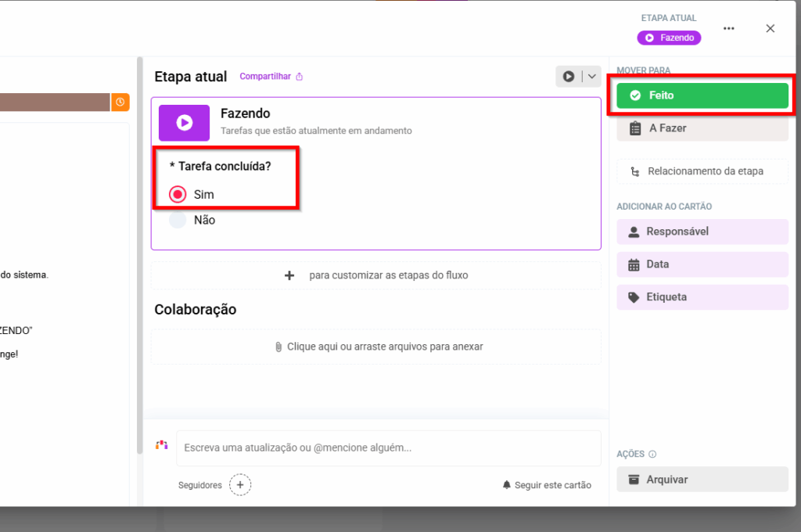The height and width of the screenshot is (532, 801).
Task: Open Relacionamento da etapa
Action: pyautogui.click(x=702, y=171)
